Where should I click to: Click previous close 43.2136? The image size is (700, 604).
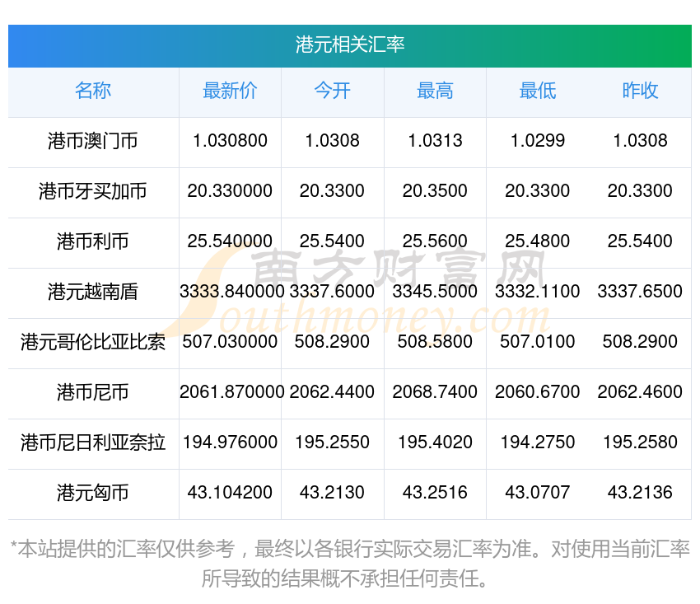640,493
